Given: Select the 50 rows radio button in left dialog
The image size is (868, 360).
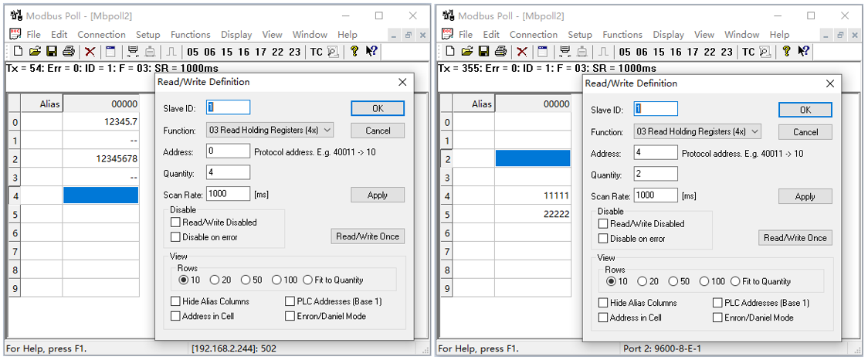Looking at the screenshot, I should 246,280.
